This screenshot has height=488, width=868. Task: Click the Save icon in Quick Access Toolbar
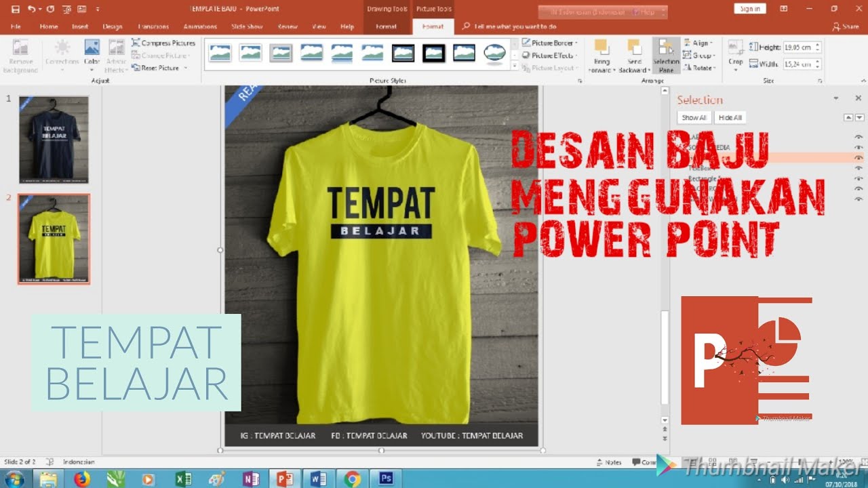point(16,9)
